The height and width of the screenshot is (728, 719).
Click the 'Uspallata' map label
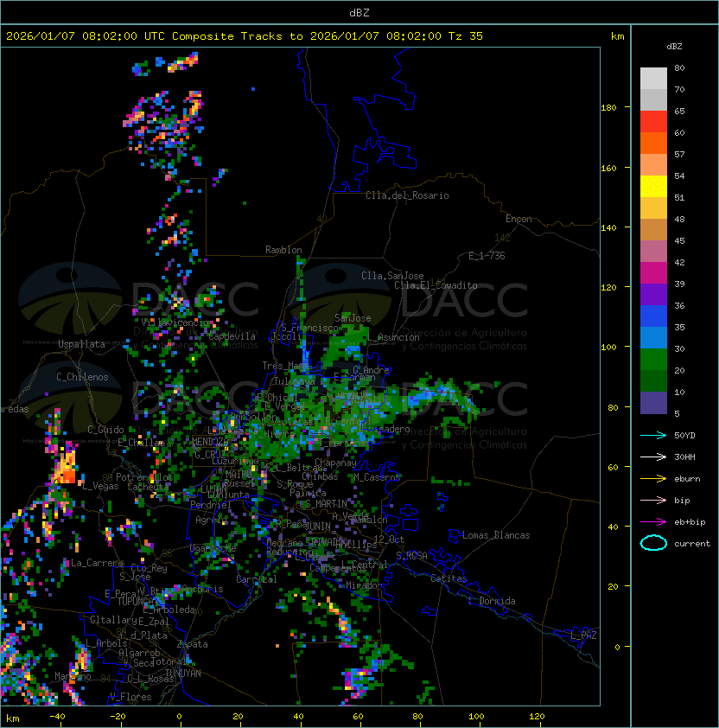[x=81, y=344]
